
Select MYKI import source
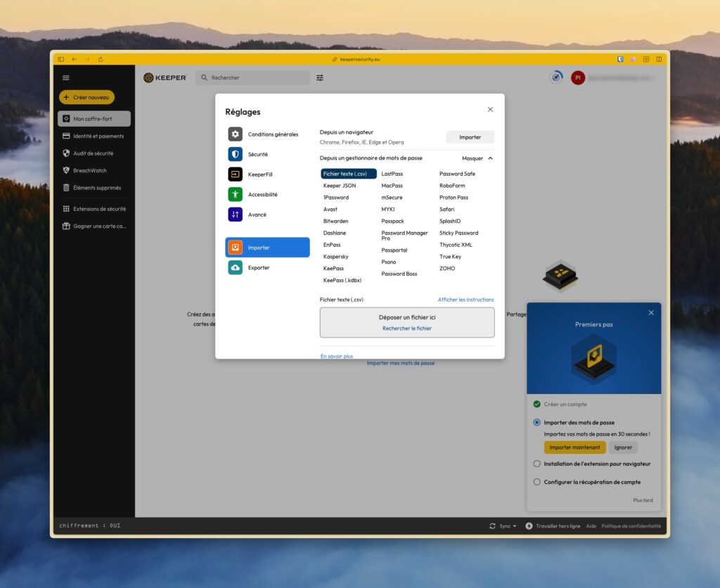pyautogui.click(x=388, y=210)
